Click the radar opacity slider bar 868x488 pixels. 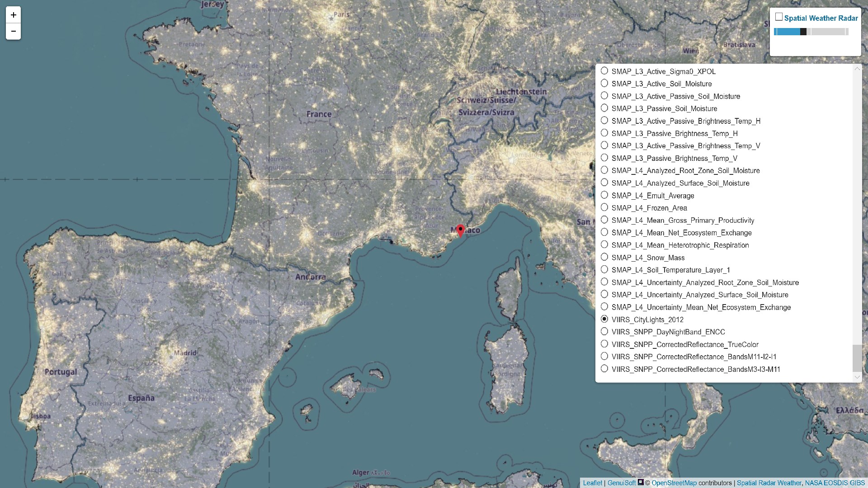(x=811, y=32)
